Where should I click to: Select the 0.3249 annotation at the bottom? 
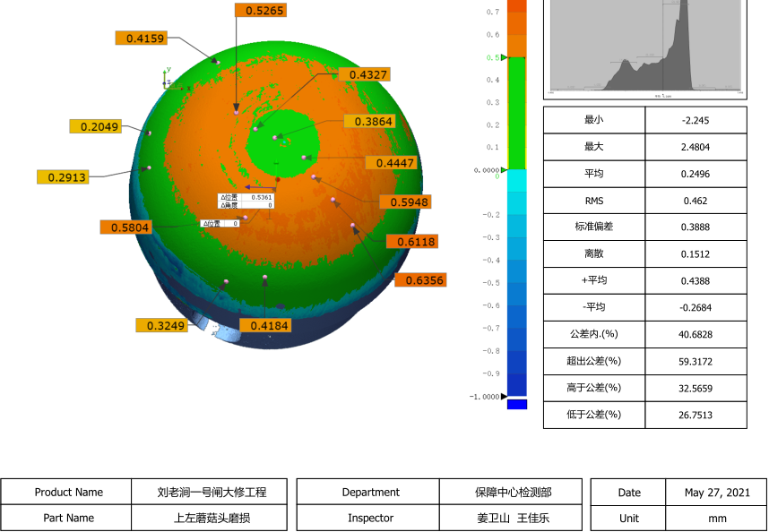[161, 325]
